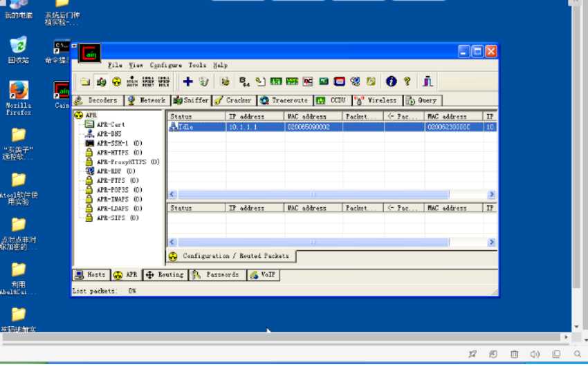The image size is (588, 369).
Task: Select the APR bottom tab
Action: pyautogui.click(x=127, y=275)
